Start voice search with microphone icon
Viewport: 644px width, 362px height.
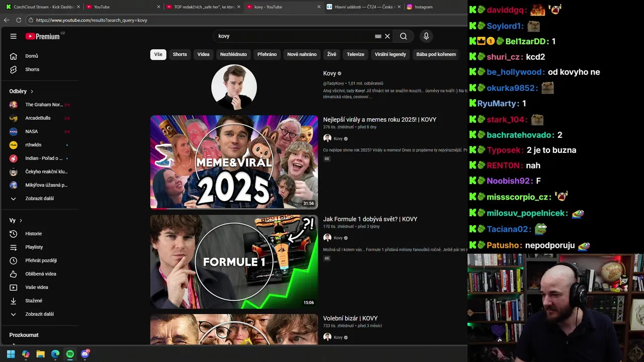click(426, 36)
